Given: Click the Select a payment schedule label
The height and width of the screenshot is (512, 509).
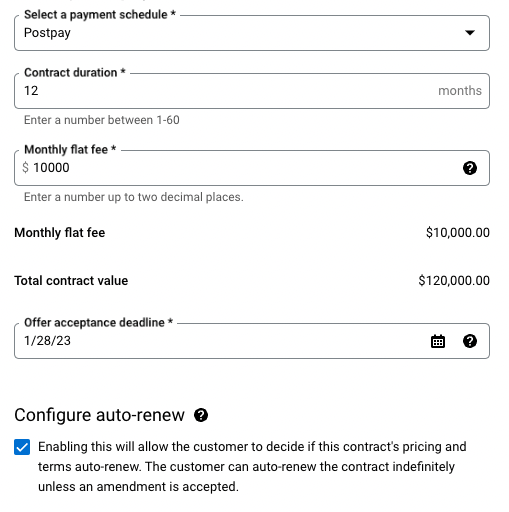Looking at the screenshot, I should (100, 15).
